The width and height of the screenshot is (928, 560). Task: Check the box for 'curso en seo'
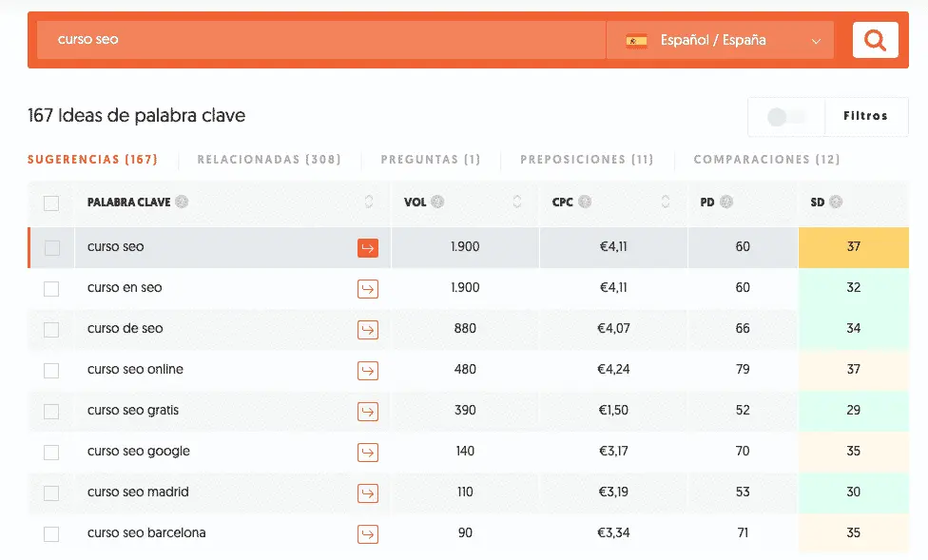tap(51, 289)
